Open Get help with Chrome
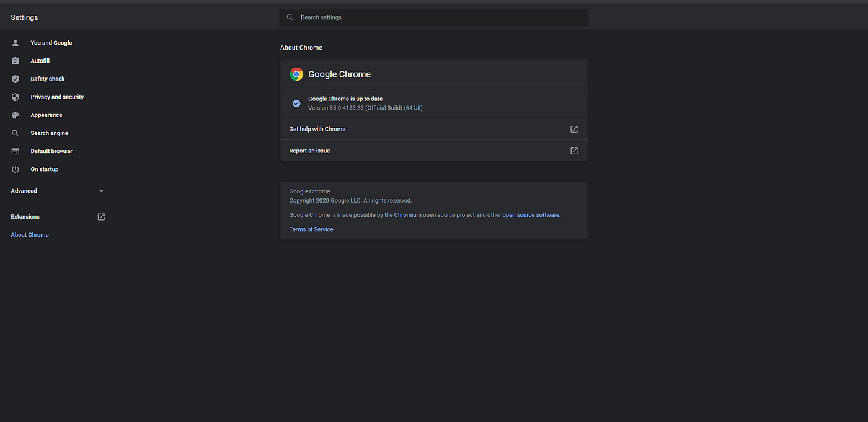Screen dimensions: 868x422 coord(434,129)
